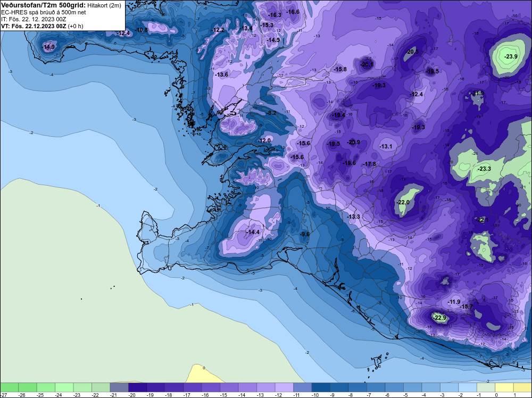Image resolution: width=532 pixels, height=398 pixels.
Task: Click the -22.1 temperature label
Action: 482,220
